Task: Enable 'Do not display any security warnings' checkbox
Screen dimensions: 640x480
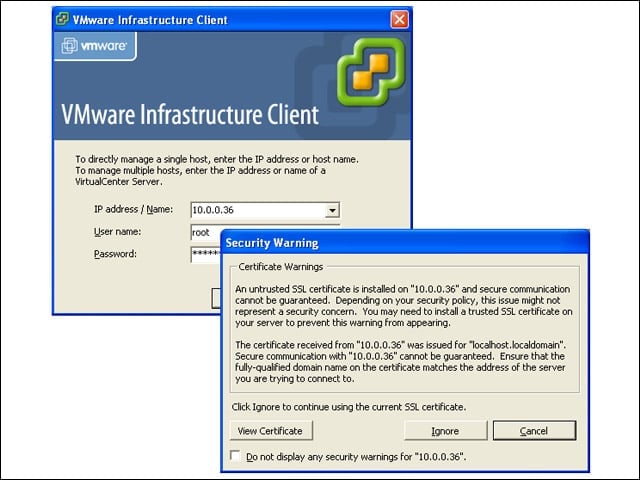Action: [235, 456]
